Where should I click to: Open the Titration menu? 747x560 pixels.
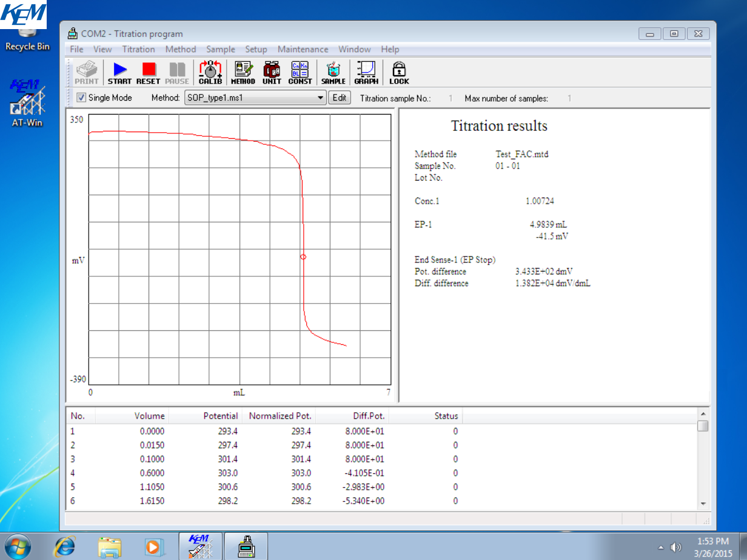point(138,49)
